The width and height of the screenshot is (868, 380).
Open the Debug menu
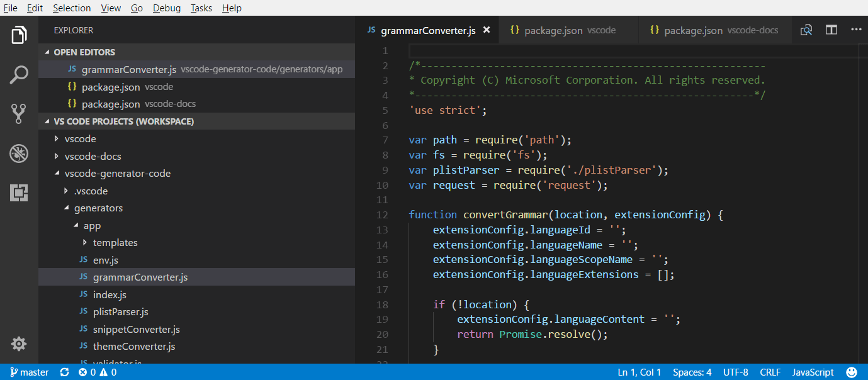tap(166, 8)
